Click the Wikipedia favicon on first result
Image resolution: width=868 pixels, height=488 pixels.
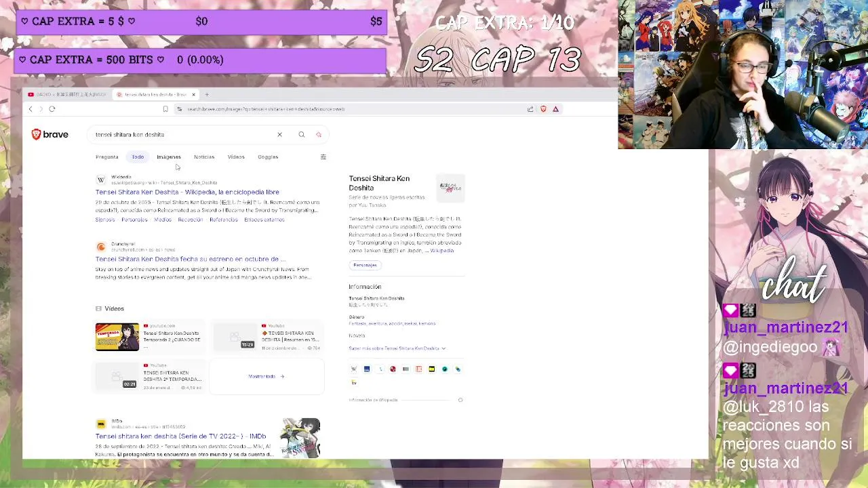point(101,180)
